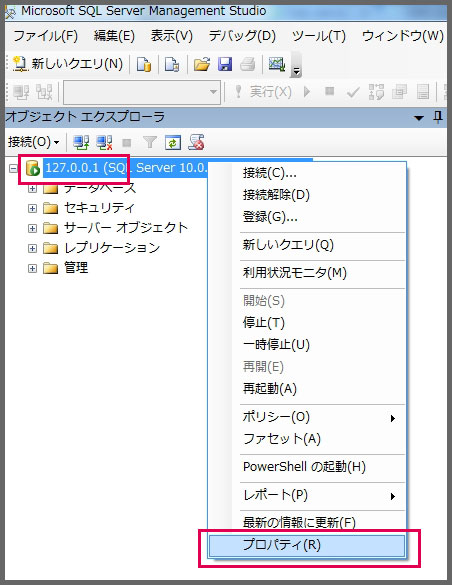Open the 表示(V) menu

172,36
